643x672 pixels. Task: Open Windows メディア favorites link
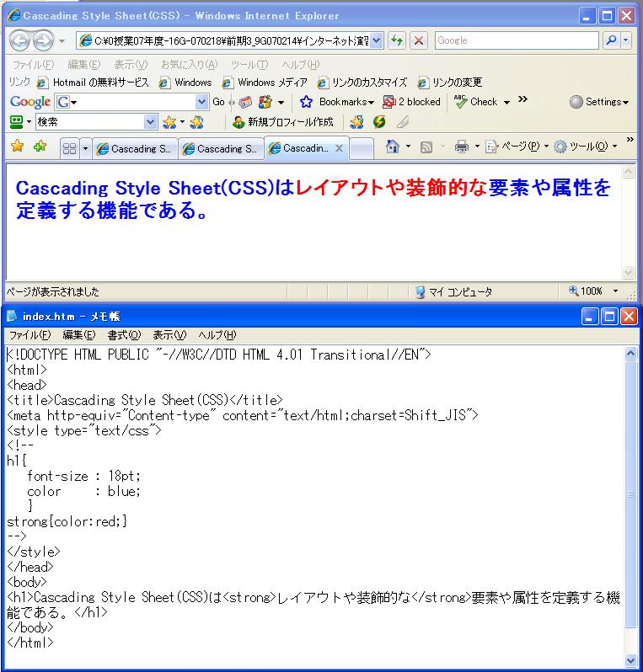coord(265,83)
